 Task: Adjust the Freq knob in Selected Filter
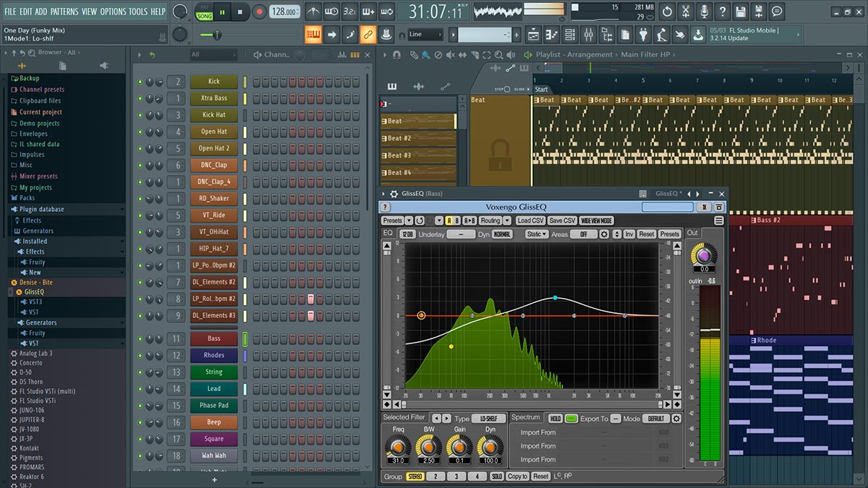point(398,448)
